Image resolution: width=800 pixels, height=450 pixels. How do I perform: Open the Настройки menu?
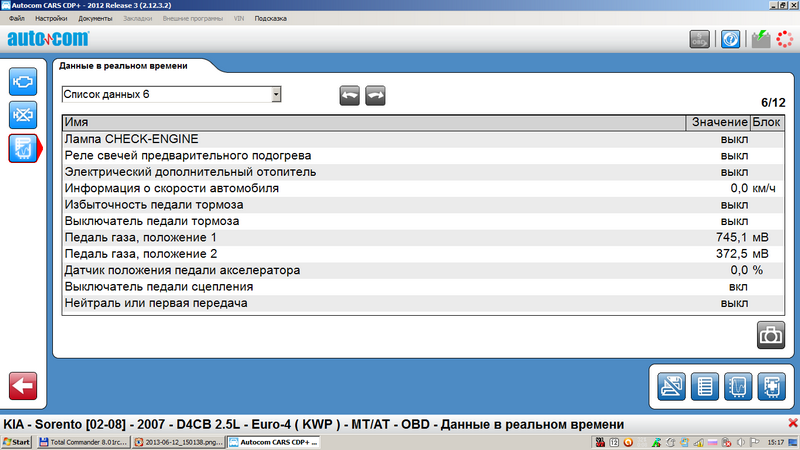(x=51, y=18)
